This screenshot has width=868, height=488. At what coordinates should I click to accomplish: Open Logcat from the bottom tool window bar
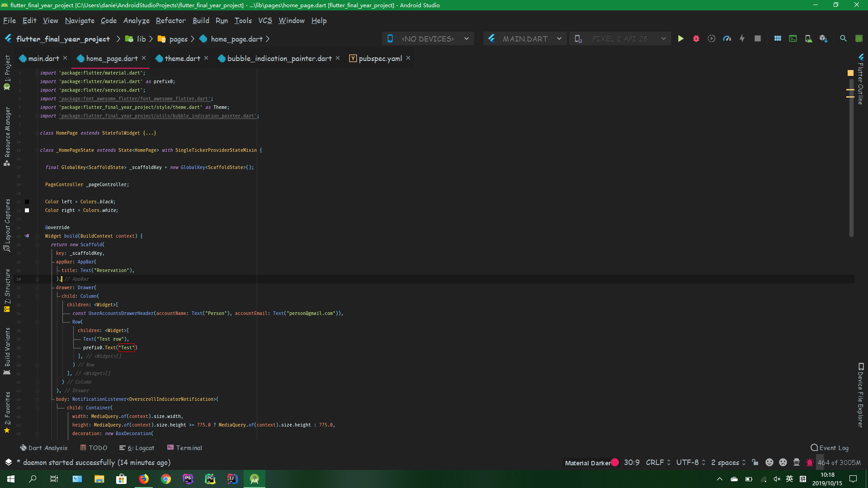140,448
